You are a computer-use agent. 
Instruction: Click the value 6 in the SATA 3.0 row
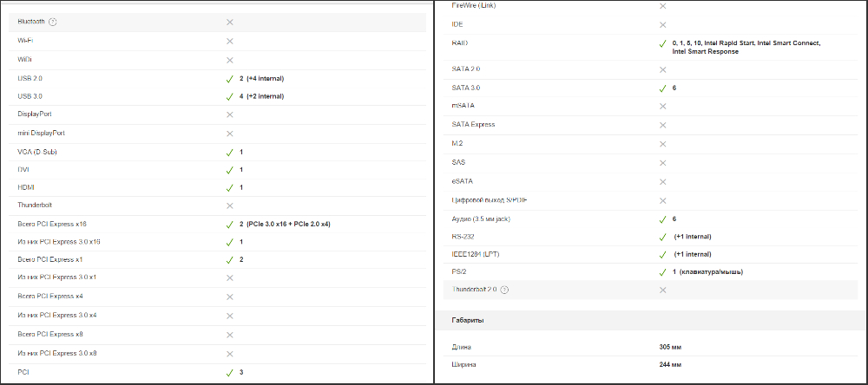pos(674,88)
